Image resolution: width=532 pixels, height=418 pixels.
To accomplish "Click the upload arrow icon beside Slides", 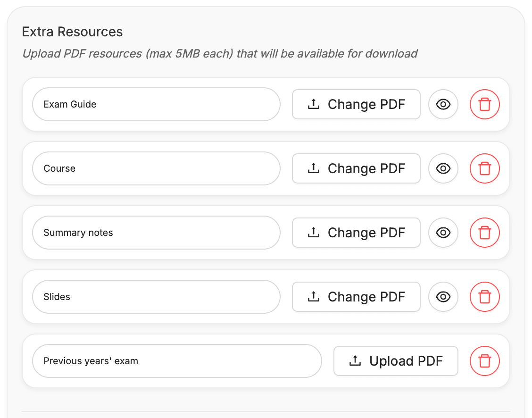I will 313,297.
